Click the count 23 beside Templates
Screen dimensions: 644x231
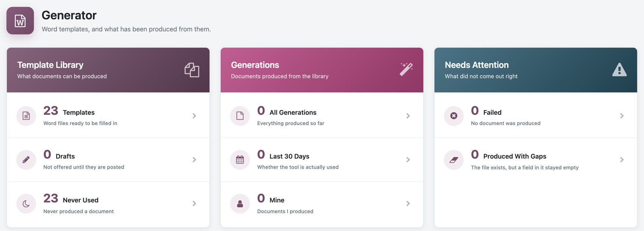coord(51,111)
